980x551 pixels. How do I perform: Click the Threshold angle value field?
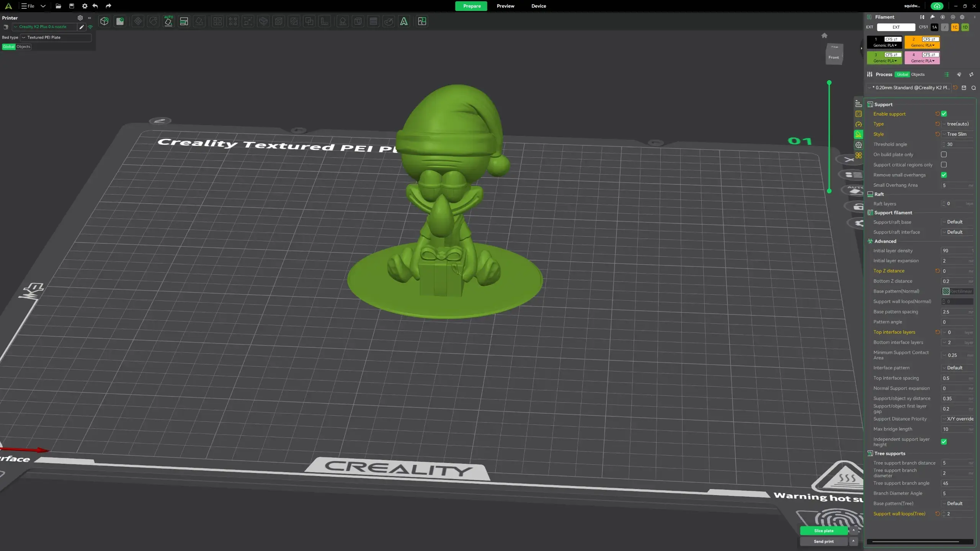point(957,144)
